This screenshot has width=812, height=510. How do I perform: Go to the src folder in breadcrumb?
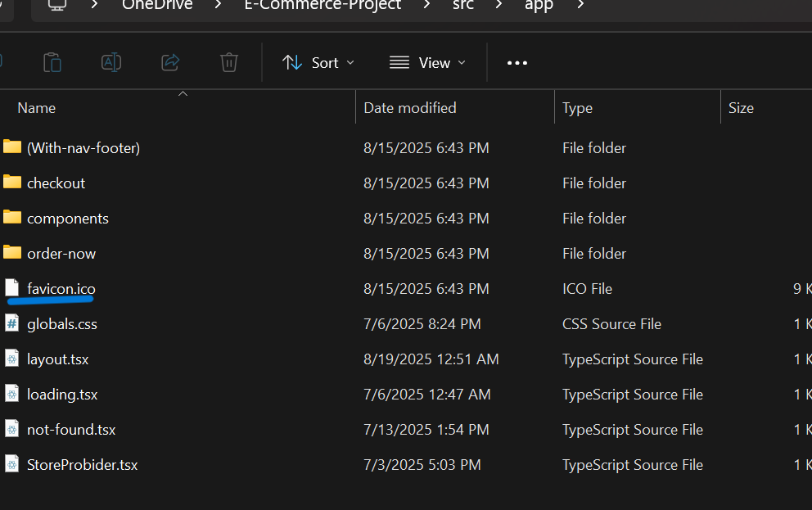[x=462, y=5]
